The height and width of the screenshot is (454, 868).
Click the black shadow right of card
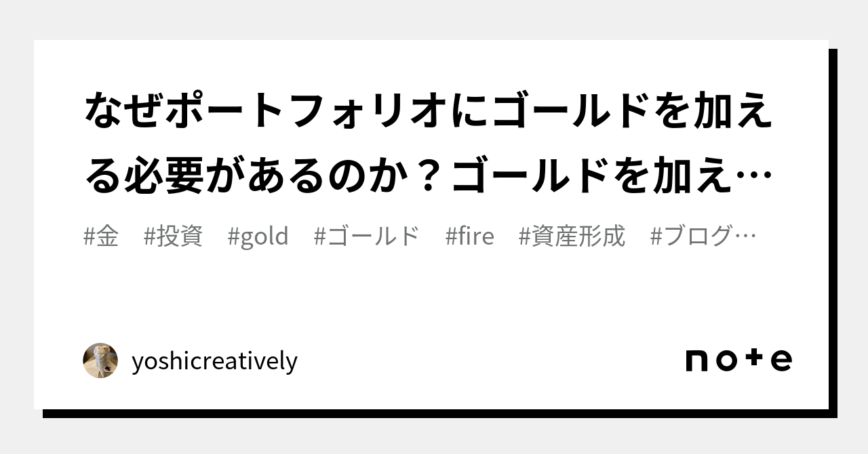[833, 230]
